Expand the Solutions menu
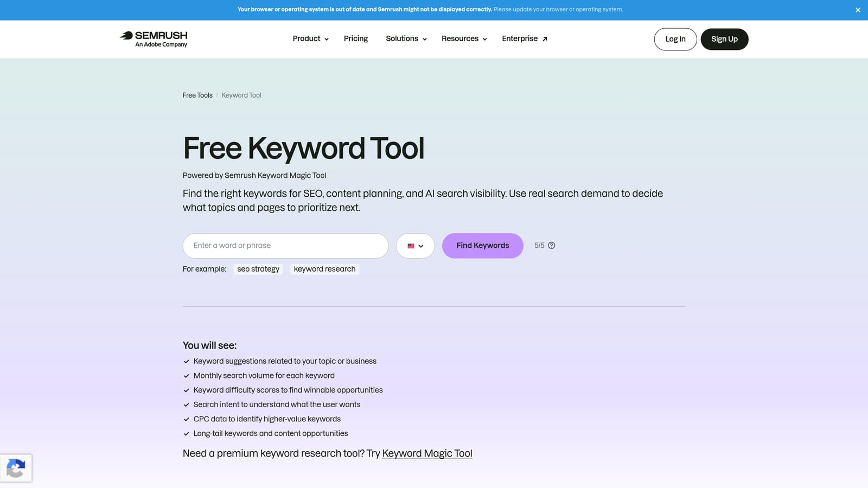868x488 pixels. 406,38
